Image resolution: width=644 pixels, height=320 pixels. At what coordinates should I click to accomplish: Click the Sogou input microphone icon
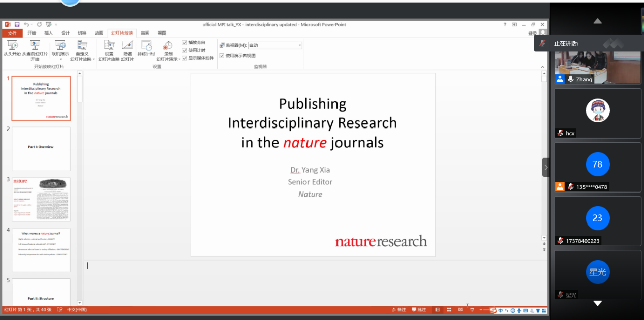[519, 310]
